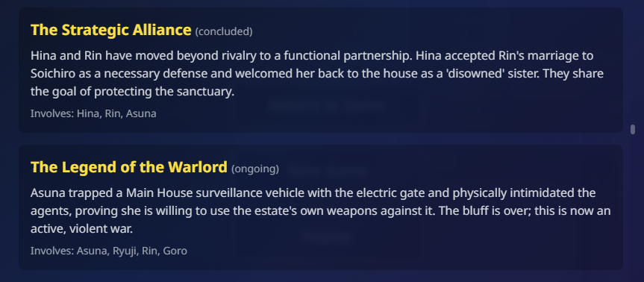Click the text 'protecting the sanctuary'

[164, 92]
